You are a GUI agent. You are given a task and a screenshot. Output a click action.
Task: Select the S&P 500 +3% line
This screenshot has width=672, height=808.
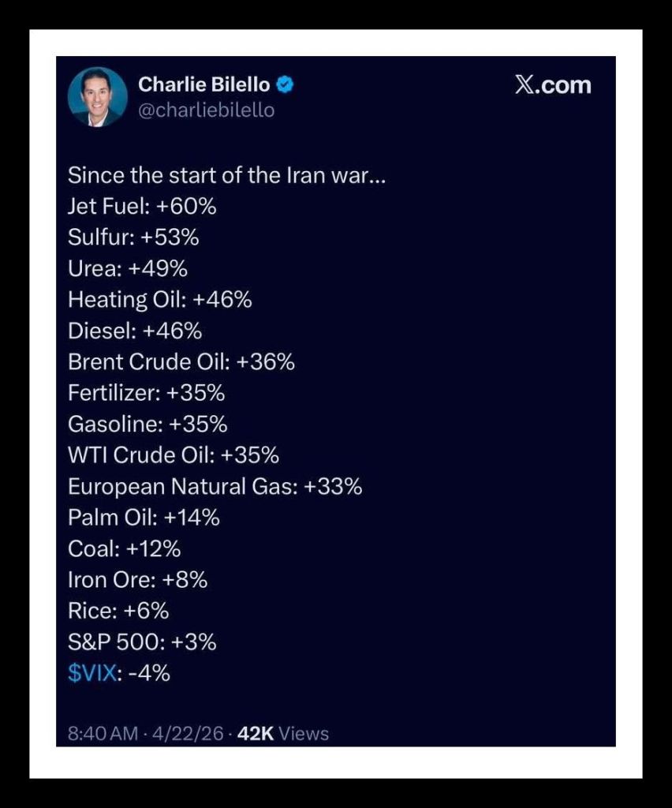tap(142, 642)
